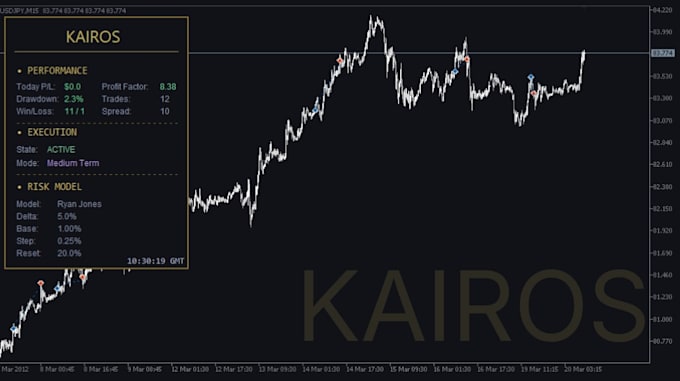Screen dimensions: 680x381
Task: Click the EXECUTION section header
Action: (52, 132)
